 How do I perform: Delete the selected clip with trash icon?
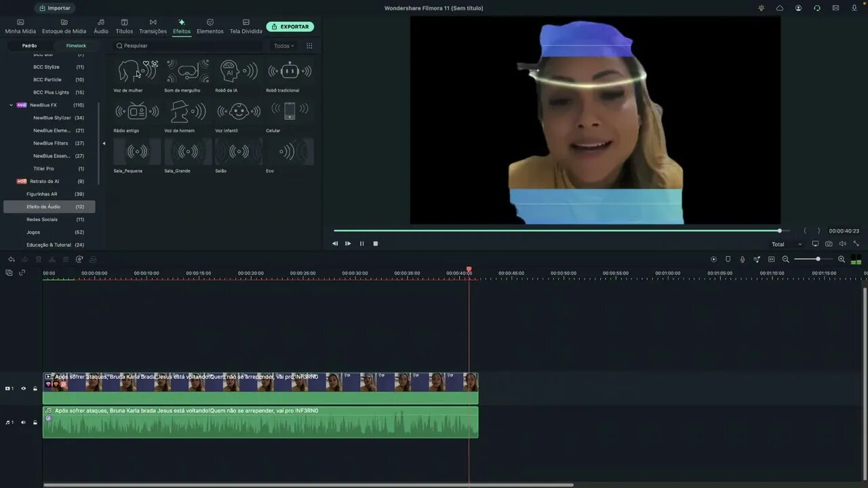[x=39, y=260]
